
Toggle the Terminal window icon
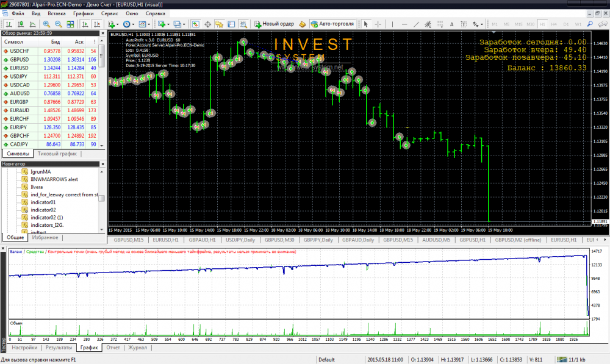coord(231,24)
